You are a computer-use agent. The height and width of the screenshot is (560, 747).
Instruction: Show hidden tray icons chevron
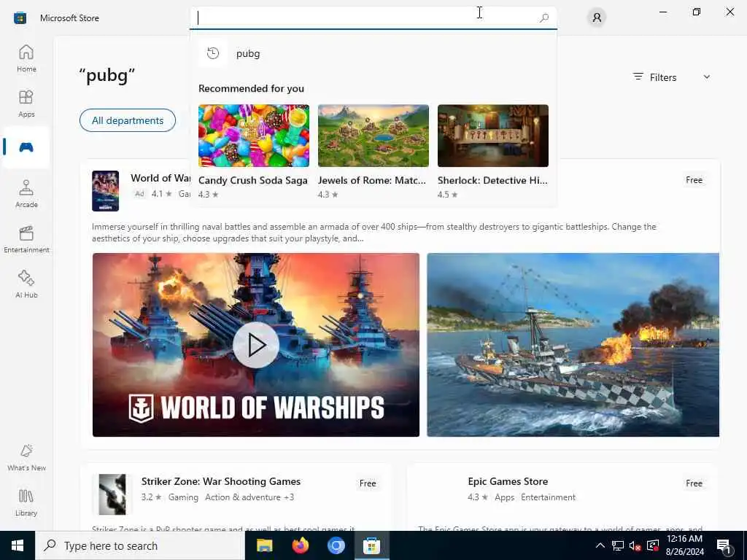[x=600, y=545]
